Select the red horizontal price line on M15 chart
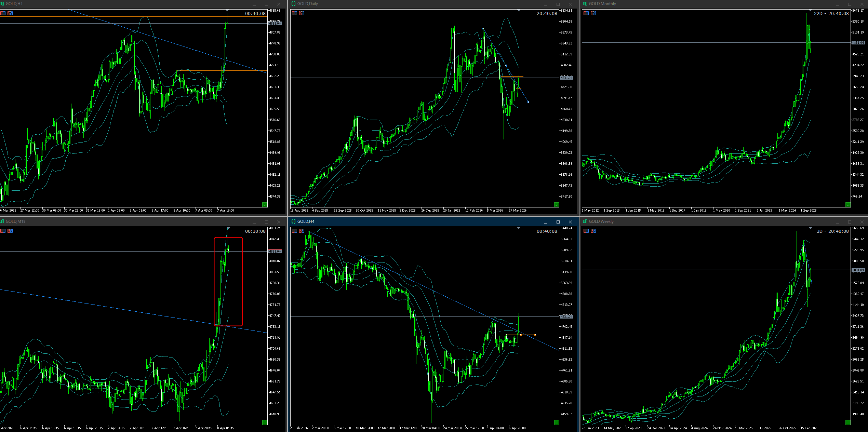868x432 pixels. [103, 251]
